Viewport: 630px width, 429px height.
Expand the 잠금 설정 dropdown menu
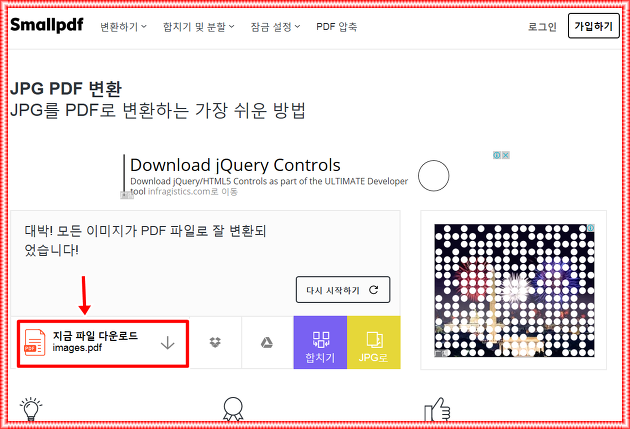pyautogui.click(x=275, y=27)
